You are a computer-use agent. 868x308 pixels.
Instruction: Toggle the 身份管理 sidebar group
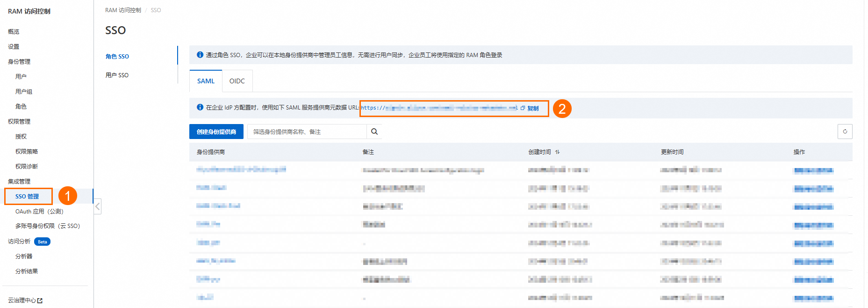19,62
